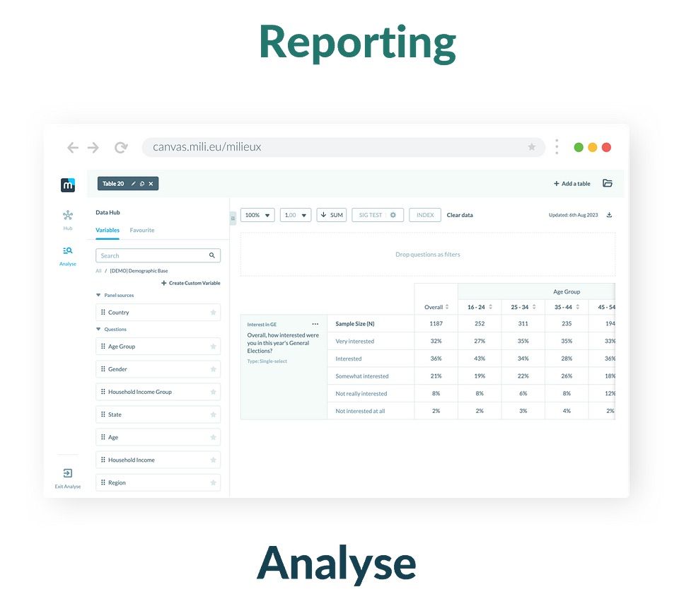Select the Variables tab
679x616 pixels.
[x=108, y=231]
